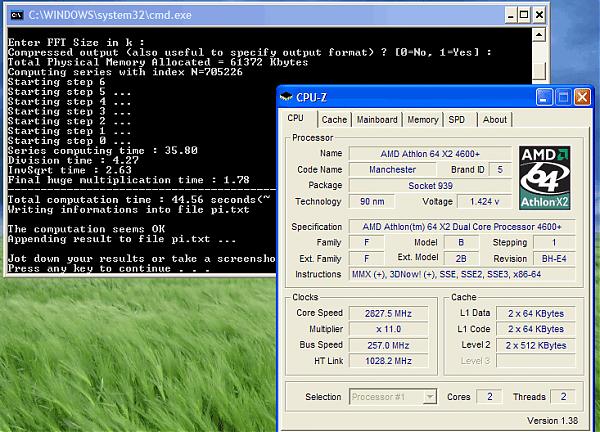
Task: Click the Press any key to continue line
Action: click(x=109, y=268)
